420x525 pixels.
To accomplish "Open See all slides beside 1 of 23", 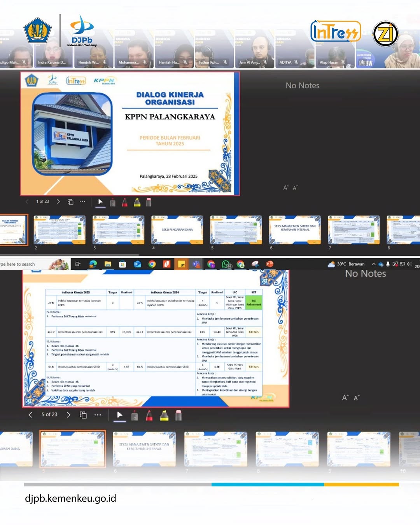I will click(x=70, y=202).
